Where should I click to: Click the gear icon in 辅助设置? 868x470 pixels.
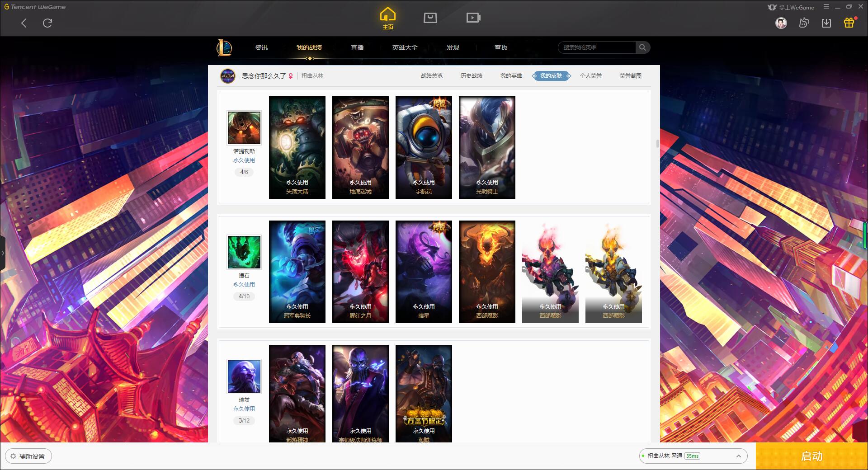point(13,456)
